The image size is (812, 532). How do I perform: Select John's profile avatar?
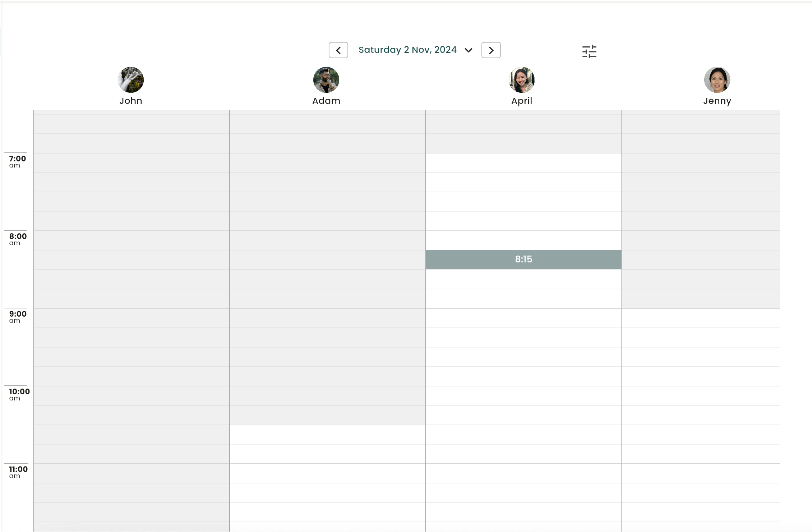pos(130,79)
